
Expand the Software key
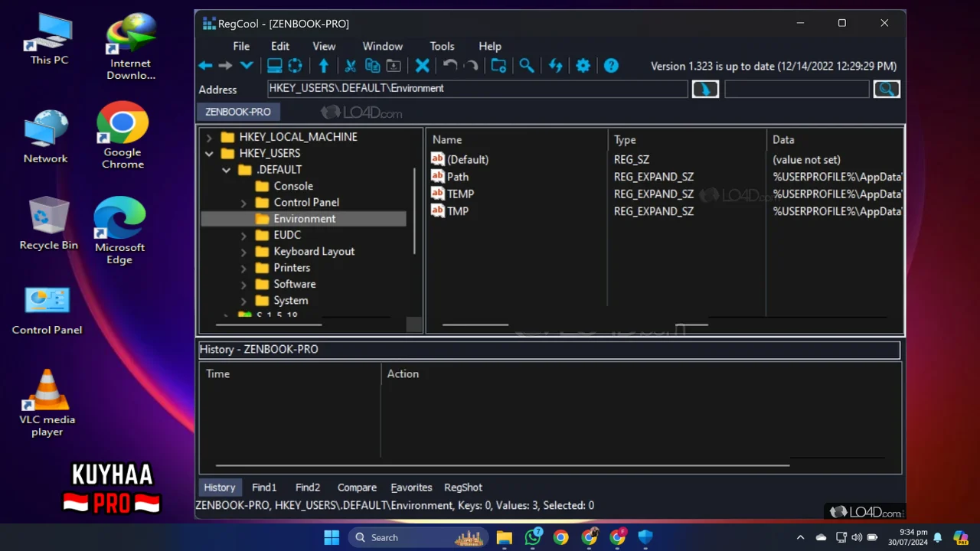click(243, 284)
